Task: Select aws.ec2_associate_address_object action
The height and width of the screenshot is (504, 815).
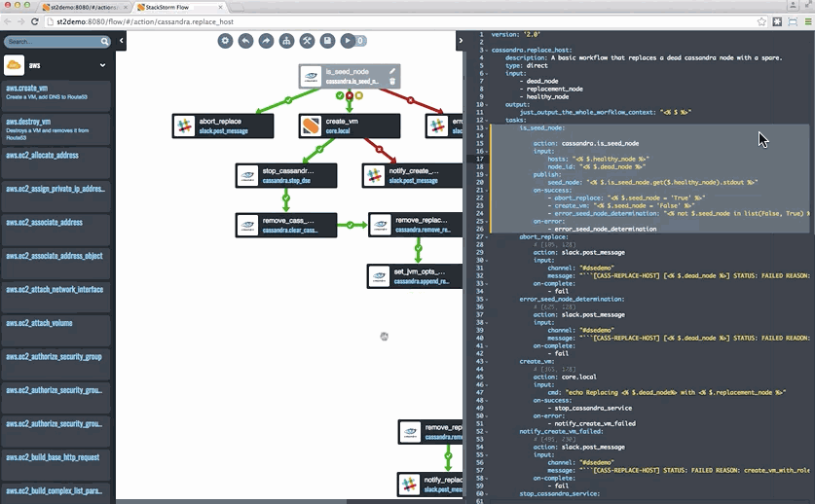Action: (56, 264)
